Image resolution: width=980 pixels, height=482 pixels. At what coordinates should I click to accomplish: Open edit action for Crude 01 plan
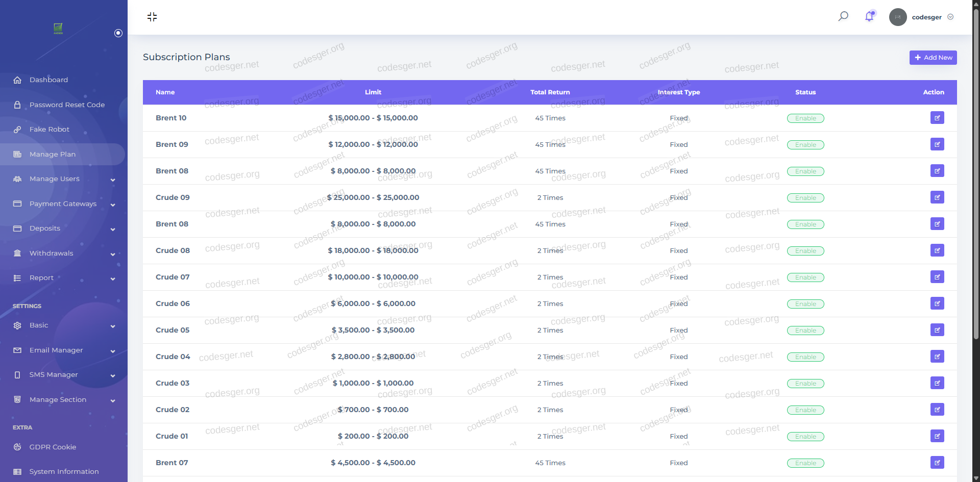point(937,436)
